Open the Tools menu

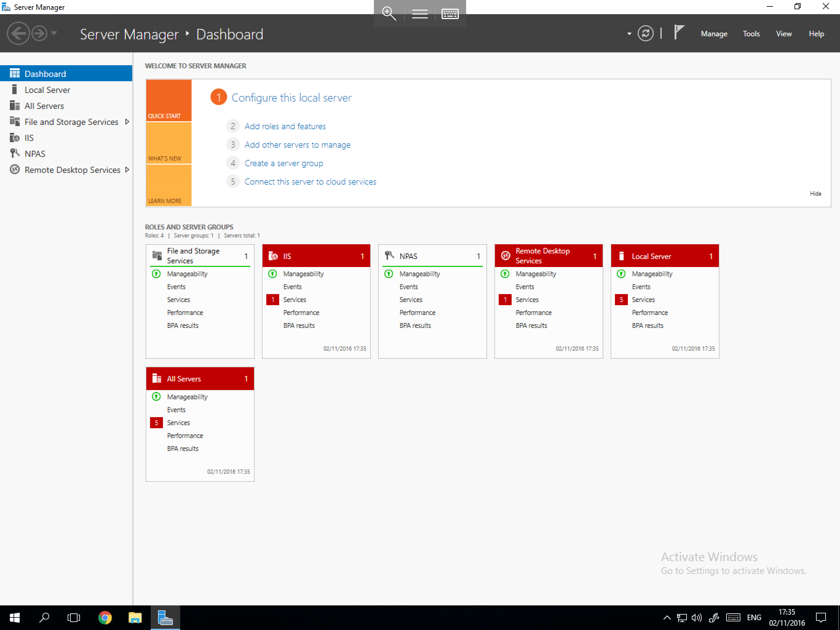(x=751, y=34)
